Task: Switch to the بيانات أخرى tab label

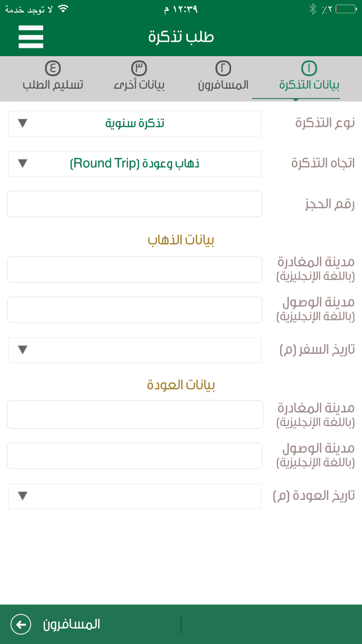Action: (x=139, y=85)
